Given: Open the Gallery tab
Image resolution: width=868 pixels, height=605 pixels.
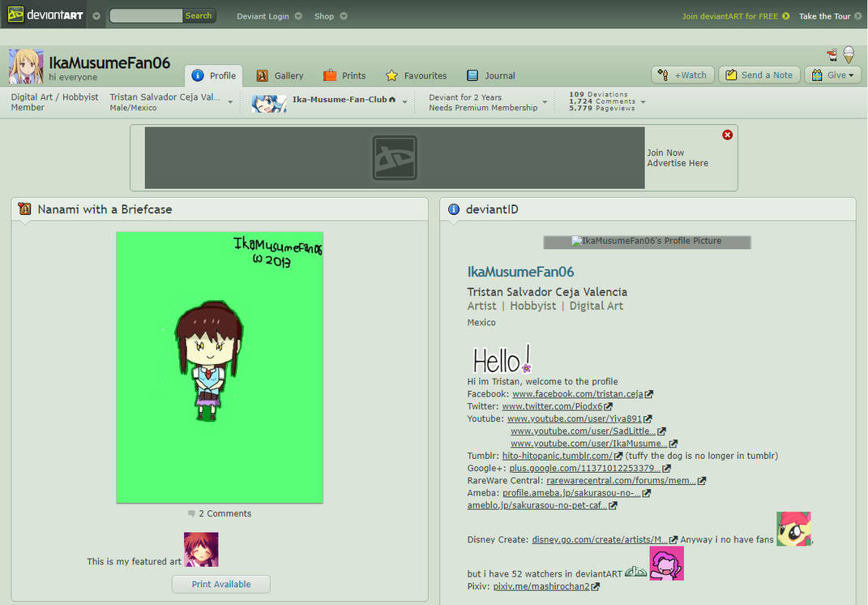Looking at the screenshot, I should [280, 76].
